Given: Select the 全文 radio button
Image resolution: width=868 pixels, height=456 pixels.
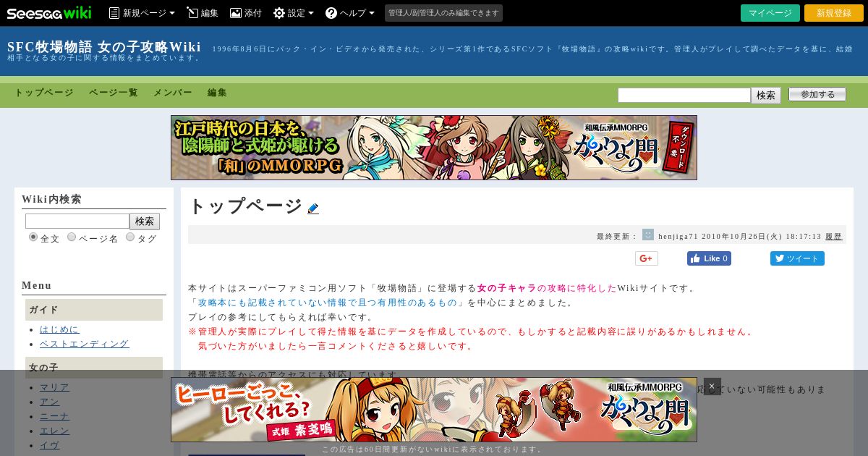Looking at the screenshot, I should pyautogui.click(x=33, y=237).
